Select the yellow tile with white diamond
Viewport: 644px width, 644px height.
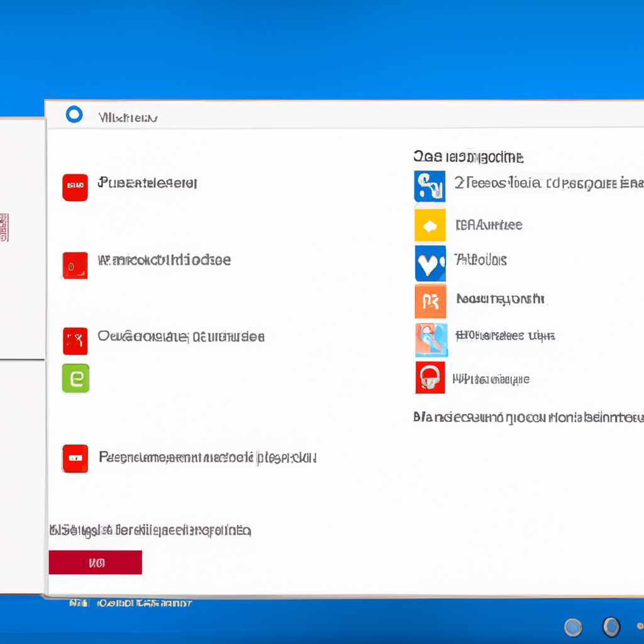[430, 225]
